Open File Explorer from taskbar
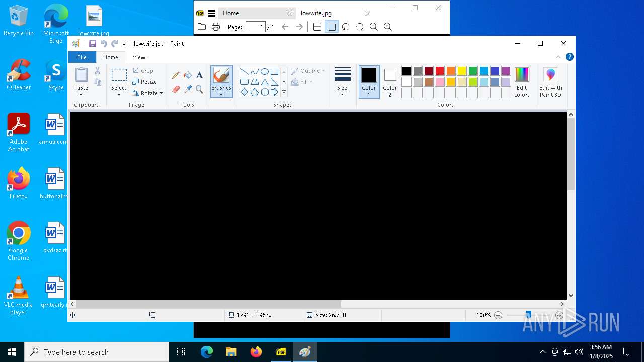This screenshot has width=644, height=362. pos(231,352)
